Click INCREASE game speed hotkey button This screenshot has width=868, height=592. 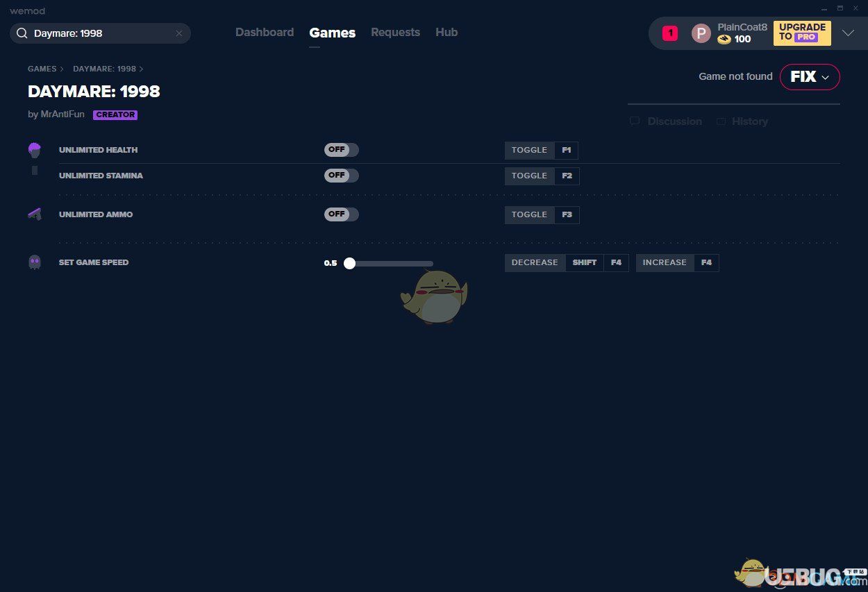tap(665, 262)
